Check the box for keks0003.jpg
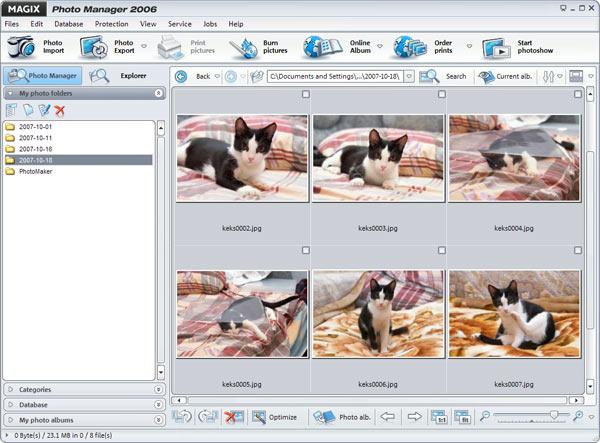600x443 pixels. click(442, 94)
